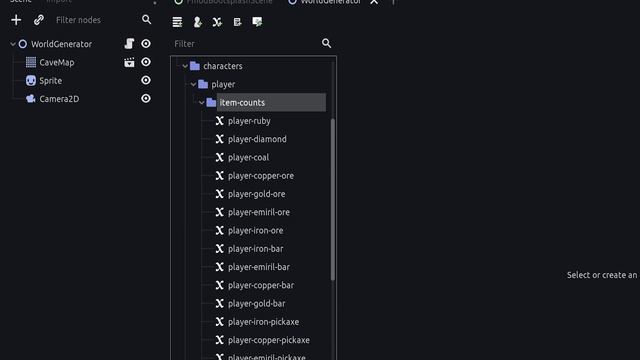Open the player-emiril-ore value
The width and height of the screenshot is (640, 360).
259,212
